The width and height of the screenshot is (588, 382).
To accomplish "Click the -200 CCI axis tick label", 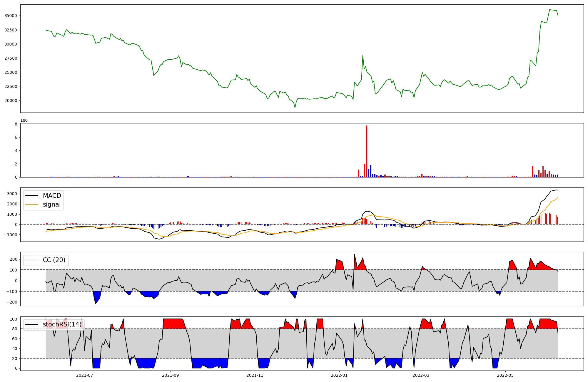I will click(x=12, y=302).
